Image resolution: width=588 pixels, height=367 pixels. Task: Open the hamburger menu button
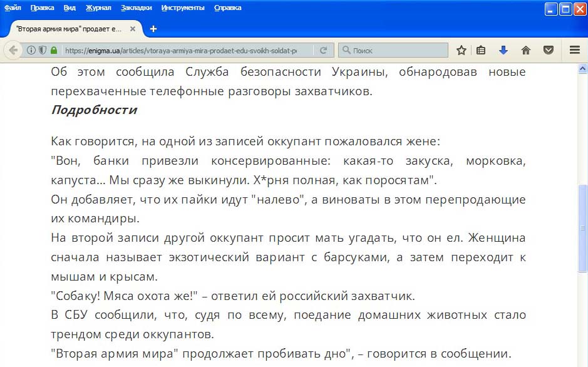574,50
